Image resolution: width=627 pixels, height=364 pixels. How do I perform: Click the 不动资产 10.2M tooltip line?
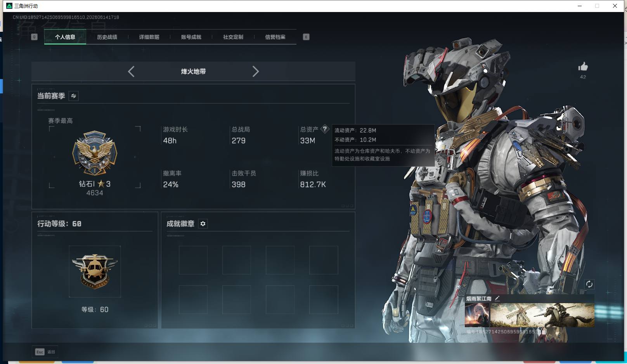point(355,140)
